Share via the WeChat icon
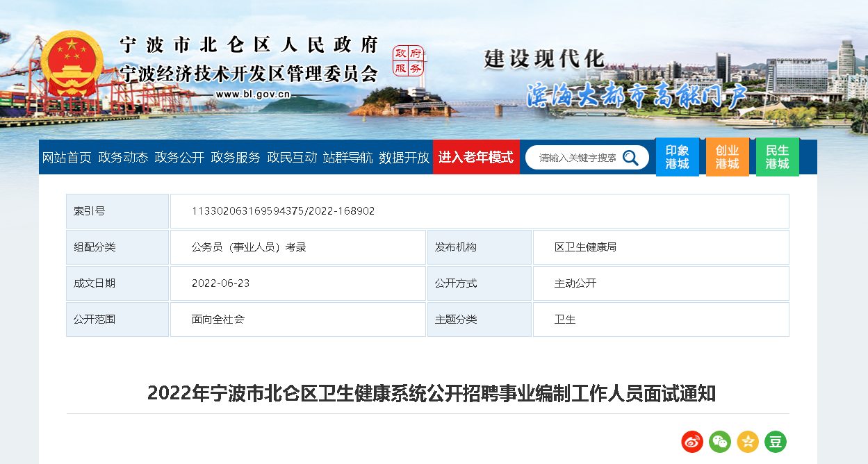Viewport: 868px width, 464px height. tap(720, 441)
